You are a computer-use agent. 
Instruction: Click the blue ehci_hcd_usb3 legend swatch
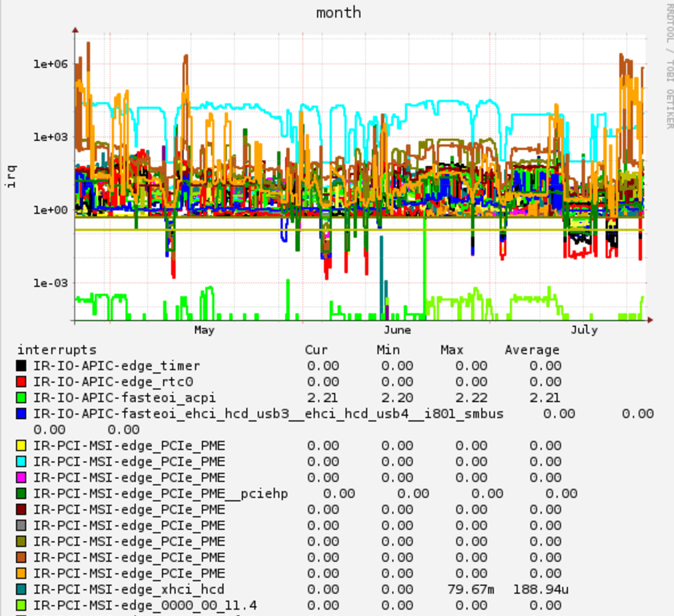[21, 414]
